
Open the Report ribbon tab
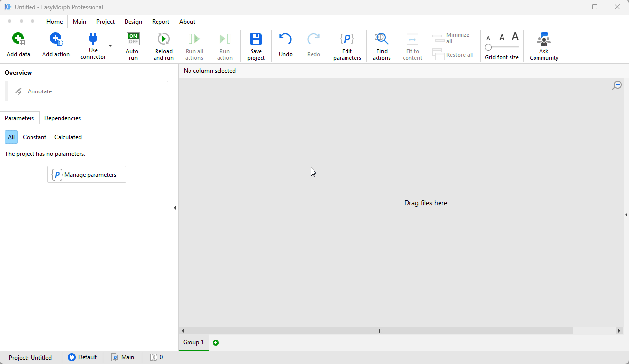(x=160, y=22)
